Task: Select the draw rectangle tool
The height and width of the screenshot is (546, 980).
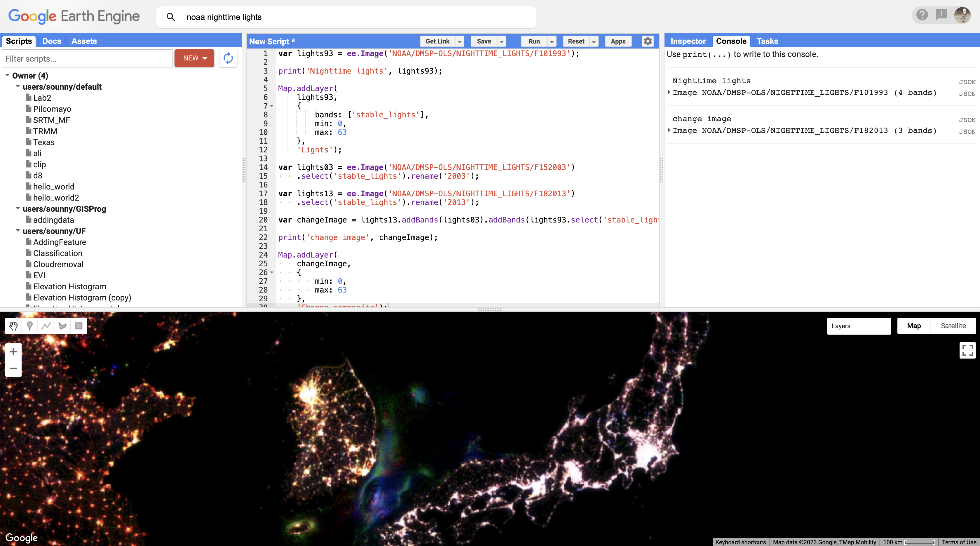Action: (79, 326)
